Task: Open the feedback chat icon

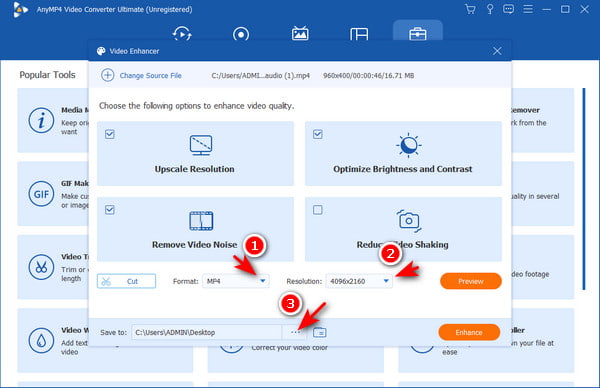Action: (x=509, y=9)
